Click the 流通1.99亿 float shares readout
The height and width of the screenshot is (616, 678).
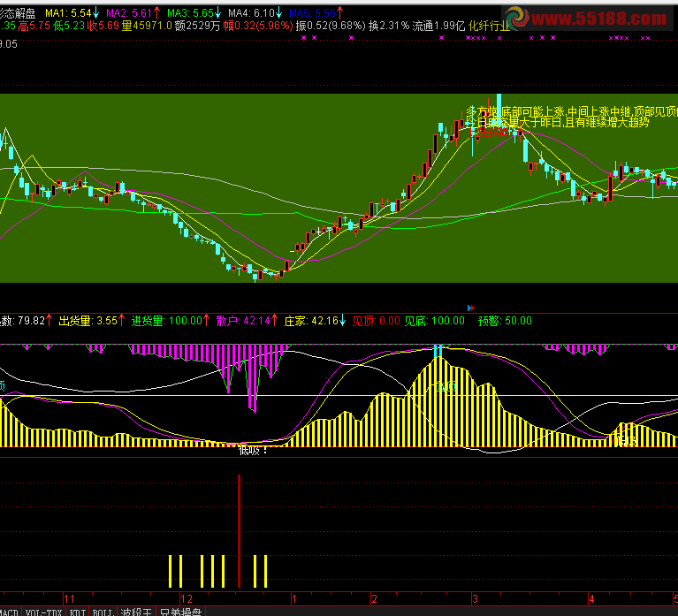point(438,26)
